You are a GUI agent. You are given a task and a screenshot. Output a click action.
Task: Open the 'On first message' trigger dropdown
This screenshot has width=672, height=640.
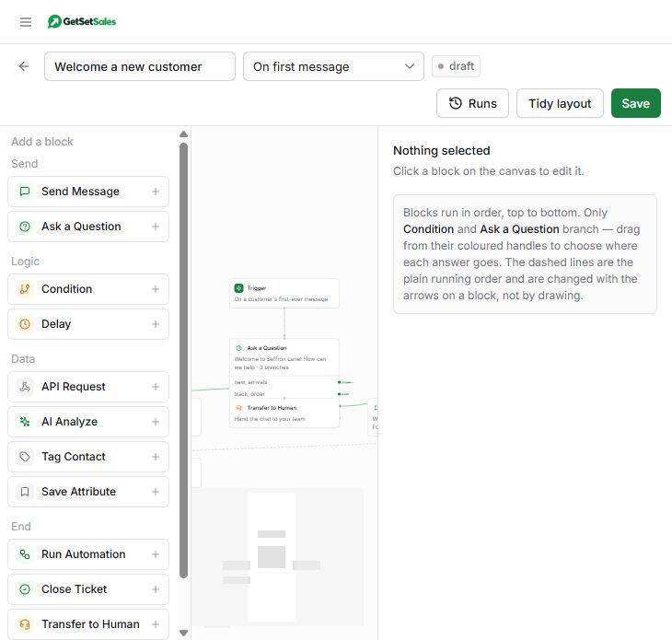(333, 66)
